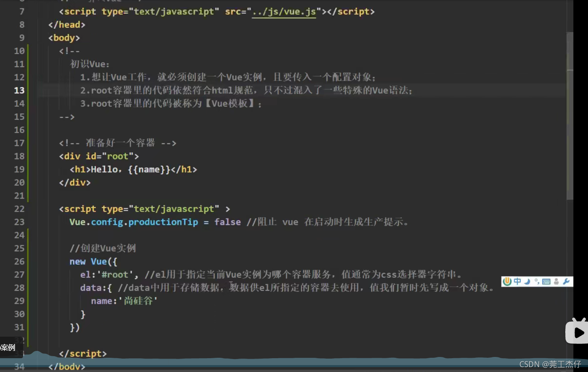The height and width of the screenshot is (372, 588).
Task: Toggle the moon half-width/full-width icon
Action: click(527, 281)
